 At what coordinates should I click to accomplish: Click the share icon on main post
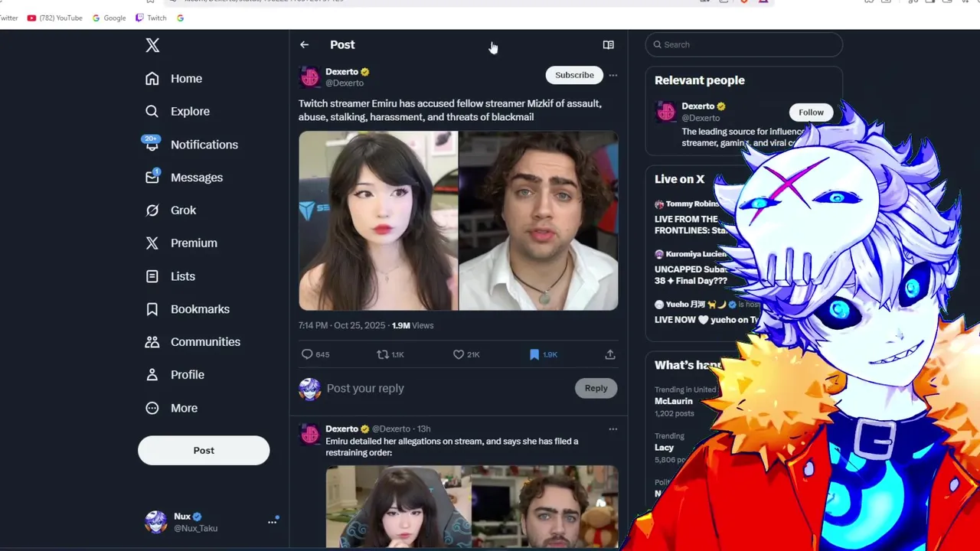(610, 354)
